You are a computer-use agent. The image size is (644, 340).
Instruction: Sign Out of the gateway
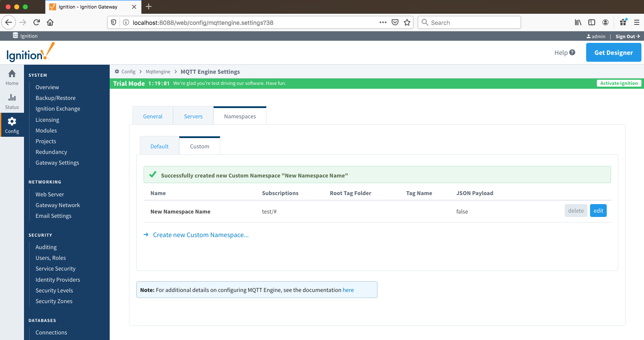[628, 36]
